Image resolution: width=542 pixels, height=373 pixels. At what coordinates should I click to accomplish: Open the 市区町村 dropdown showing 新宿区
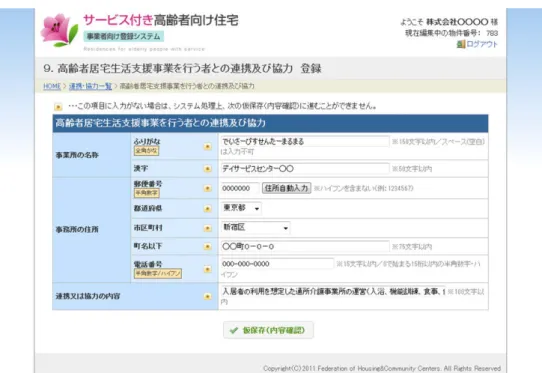coord(255,228)
